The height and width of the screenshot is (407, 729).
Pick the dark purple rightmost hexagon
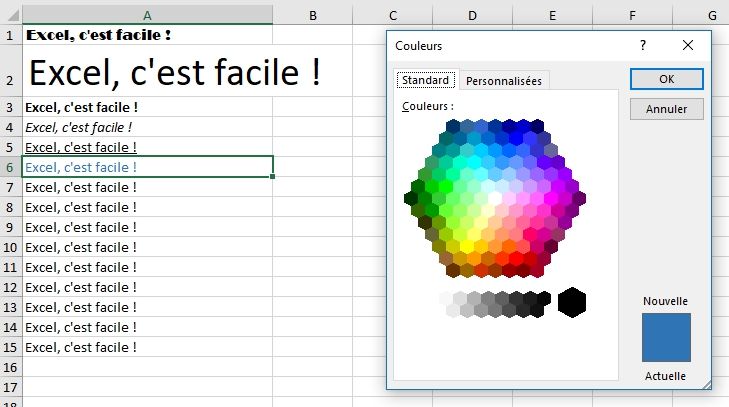click(579, 198)
